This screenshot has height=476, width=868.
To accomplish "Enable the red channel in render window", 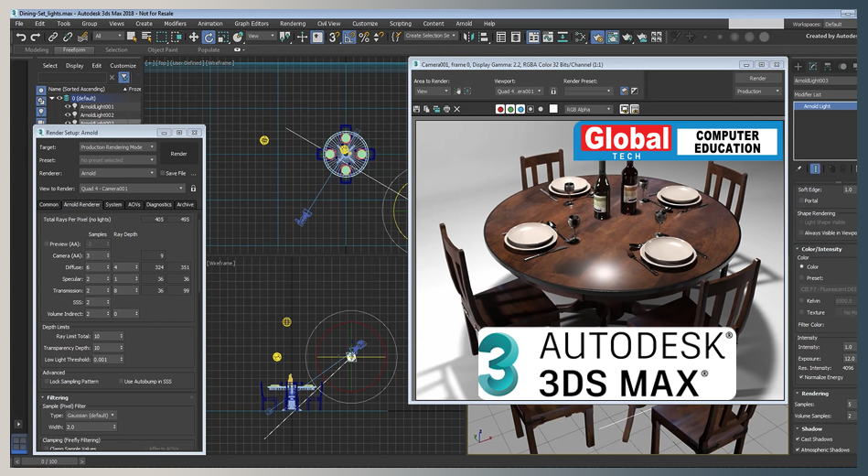I will click(x=500, y=109).
